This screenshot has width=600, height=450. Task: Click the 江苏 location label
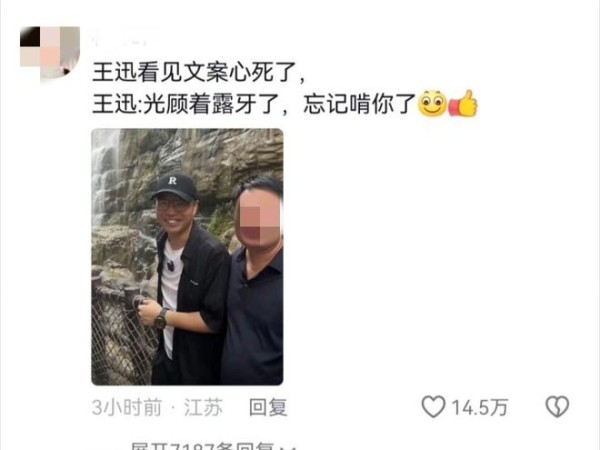203,407
